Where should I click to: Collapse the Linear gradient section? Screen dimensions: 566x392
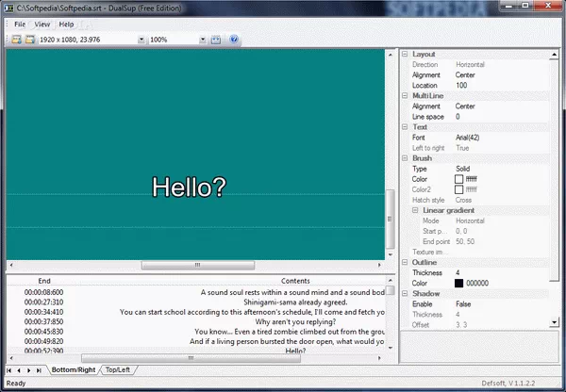click(415, 210)
